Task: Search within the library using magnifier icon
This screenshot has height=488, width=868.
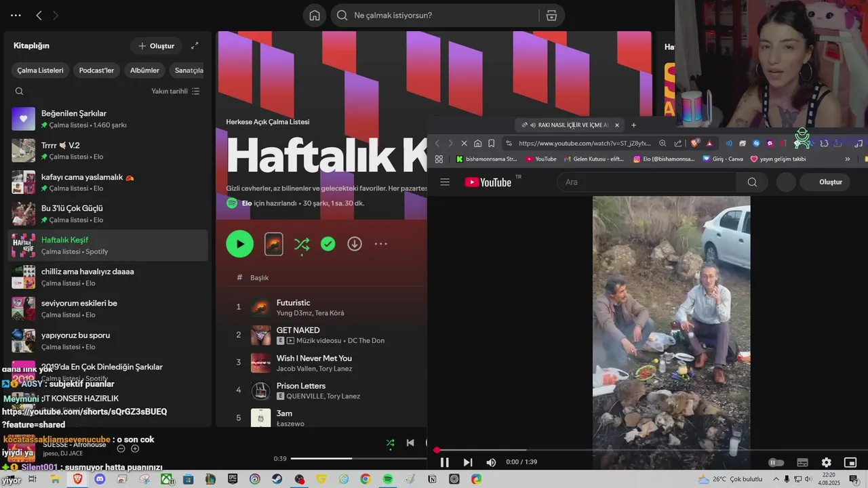Action: click(19, 91)
